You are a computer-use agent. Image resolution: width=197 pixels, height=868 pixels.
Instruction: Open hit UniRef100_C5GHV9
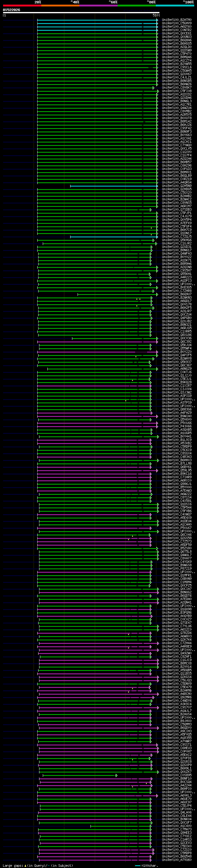tap(177, 23)
